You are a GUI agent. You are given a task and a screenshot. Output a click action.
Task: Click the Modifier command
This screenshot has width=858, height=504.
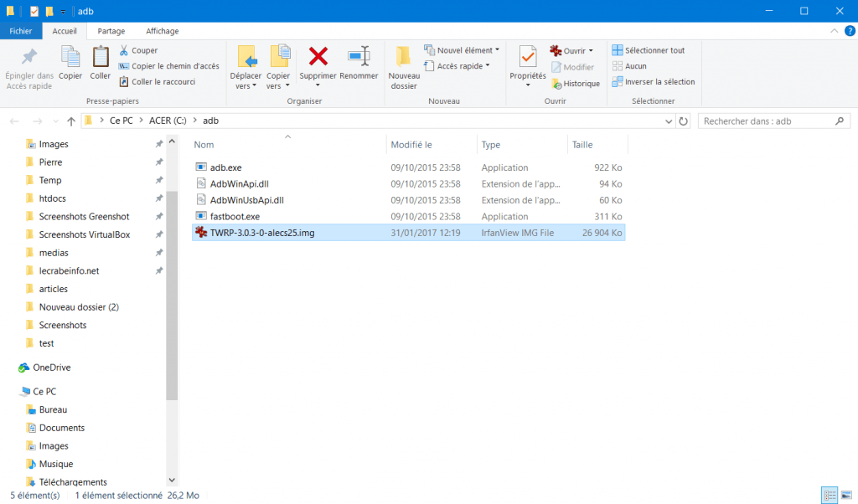coord(572,67)
